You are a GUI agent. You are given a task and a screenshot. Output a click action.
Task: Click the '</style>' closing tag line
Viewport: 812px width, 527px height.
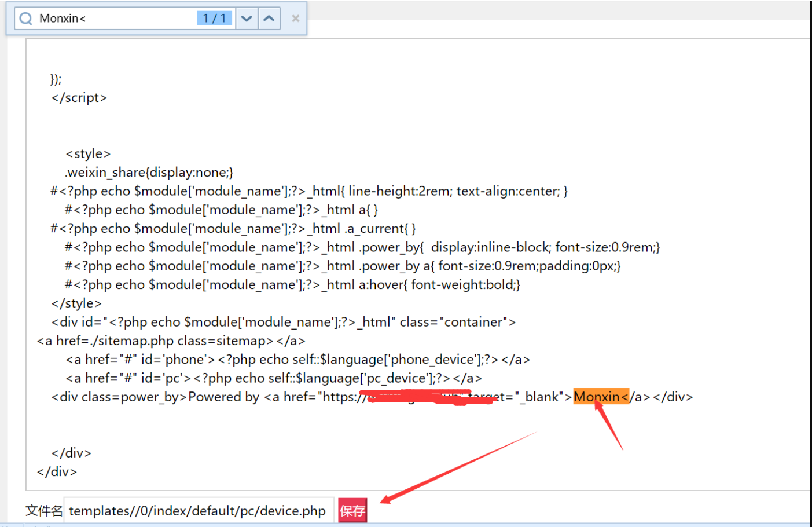point(76,303)
